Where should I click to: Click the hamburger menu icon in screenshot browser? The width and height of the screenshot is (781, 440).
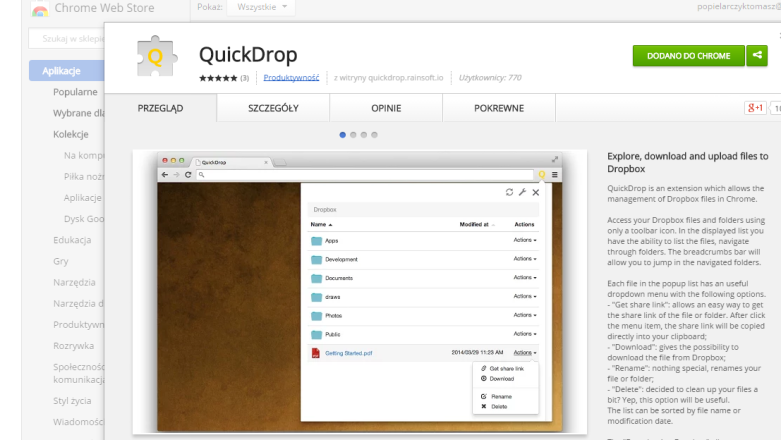tap(554, 174)
